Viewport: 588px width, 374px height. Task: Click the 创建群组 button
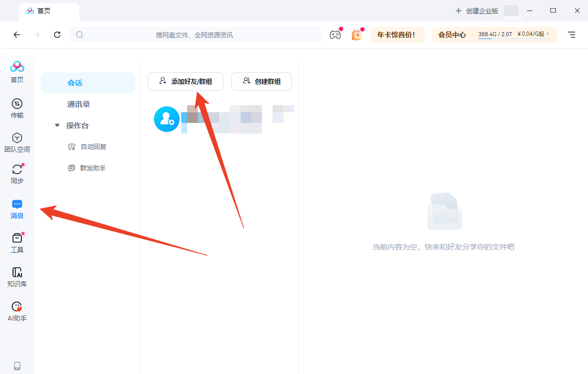click(261, 81)
